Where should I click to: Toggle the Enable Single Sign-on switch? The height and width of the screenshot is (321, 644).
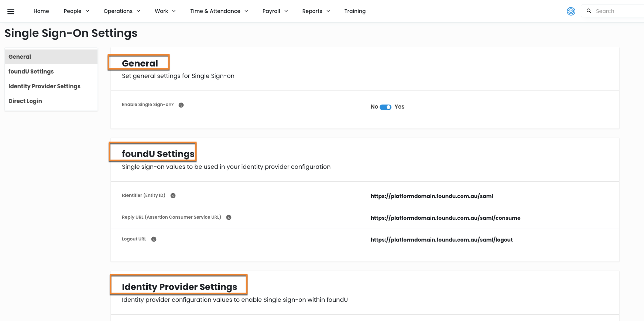coord(385,107)
